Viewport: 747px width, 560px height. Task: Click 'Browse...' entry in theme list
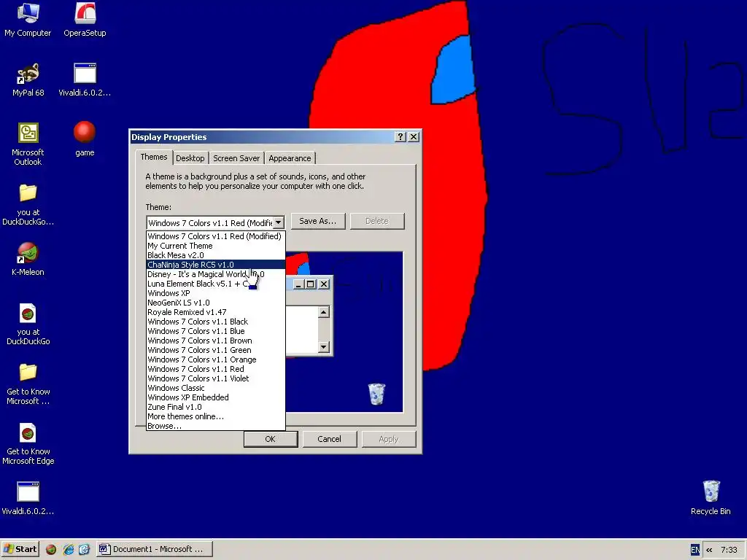[216, 426]
